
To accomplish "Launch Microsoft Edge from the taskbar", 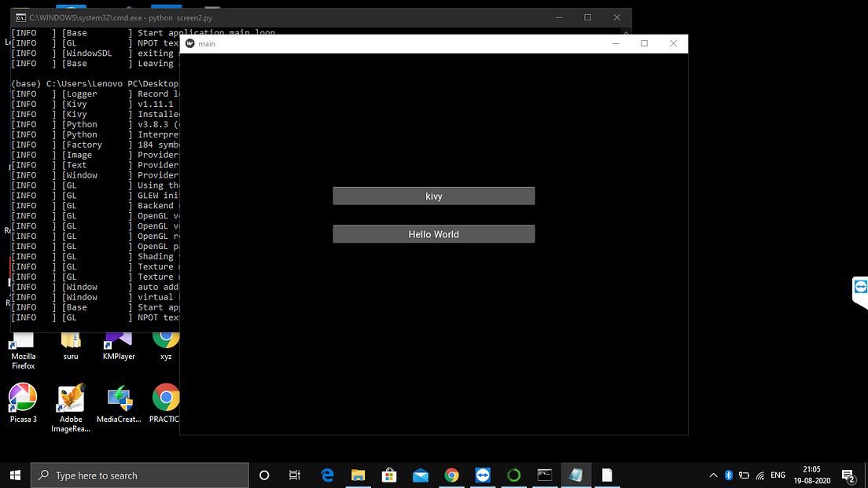I will point(327,475).
